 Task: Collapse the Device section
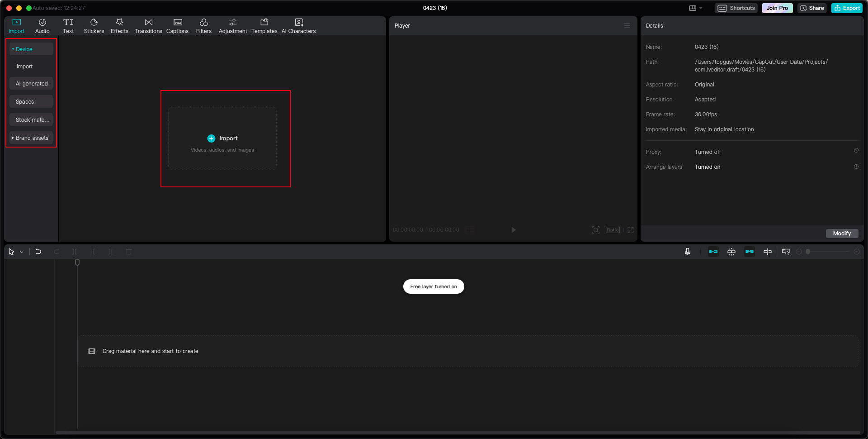[31, 49]
